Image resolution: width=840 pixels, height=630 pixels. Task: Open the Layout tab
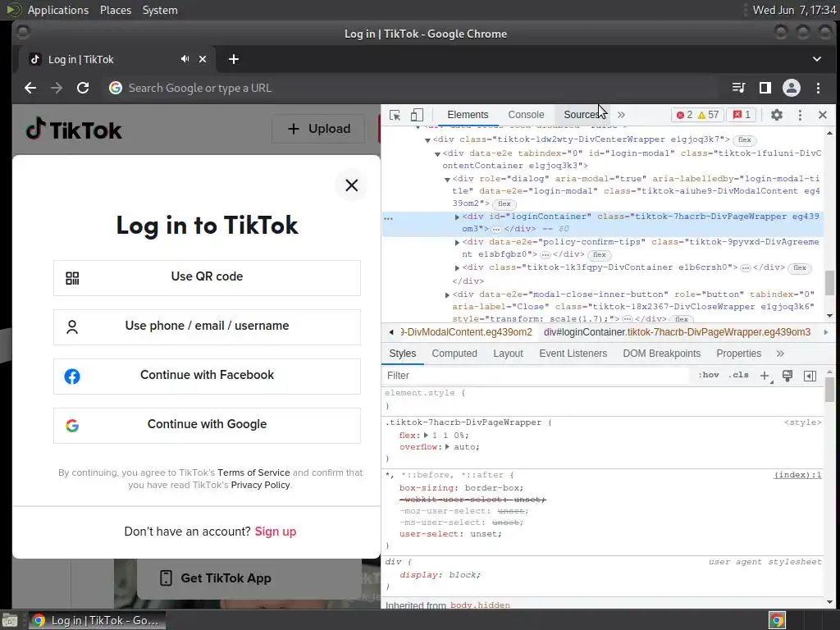pyautogui.click(x=508, y=354)
